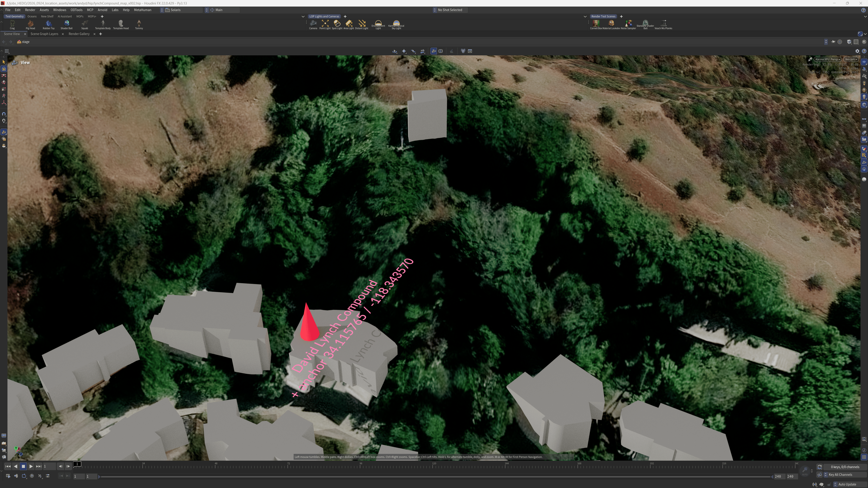Load Veach Mis Planks test scene
This screenshot has width=868, height=488.
tap(663, 24)
